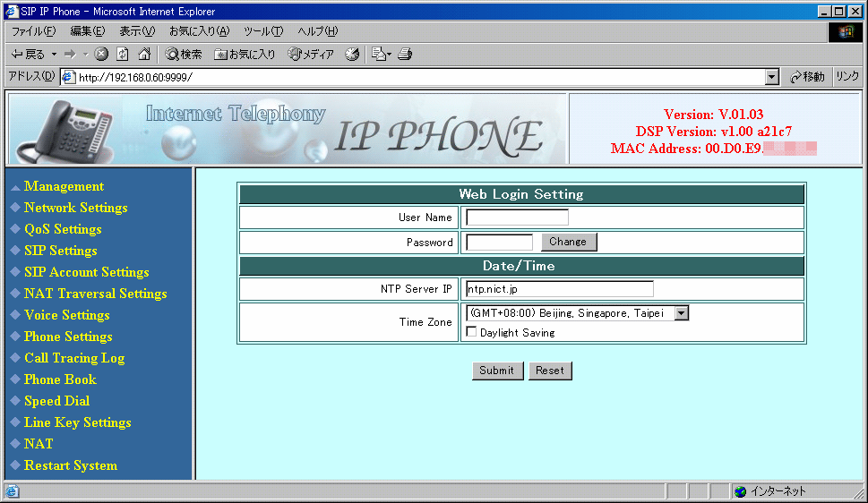The image size is (868, 503).
Task: Click the User Name input field
Action: tap(517, 217)
